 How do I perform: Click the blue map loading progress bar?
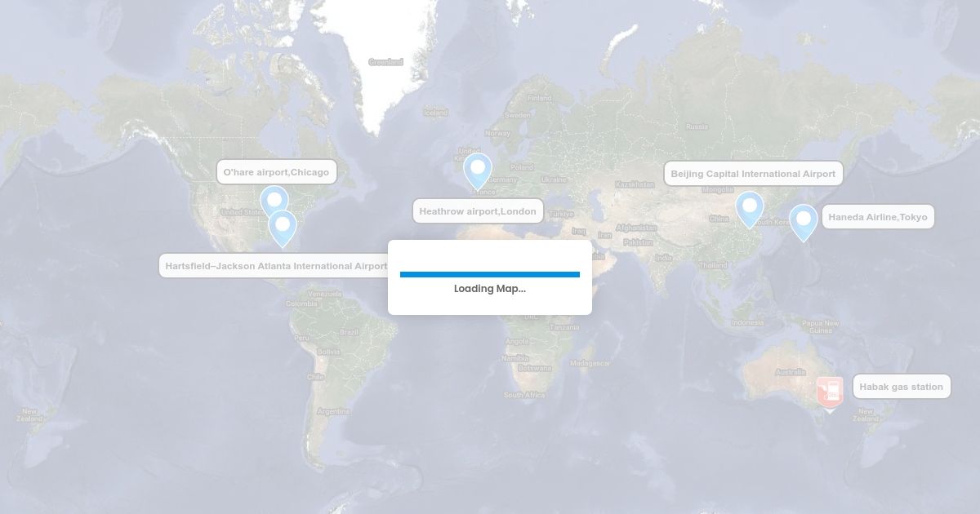[490, 274]
